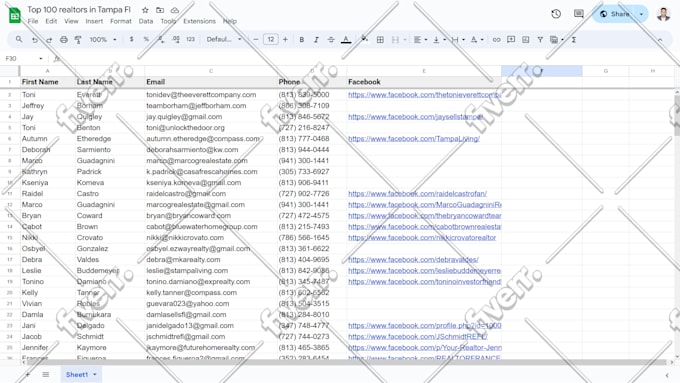The height and width of the screenshot is (383, 680).
Task: Open the debravaldes Facebook link
Action: point(413,259)
